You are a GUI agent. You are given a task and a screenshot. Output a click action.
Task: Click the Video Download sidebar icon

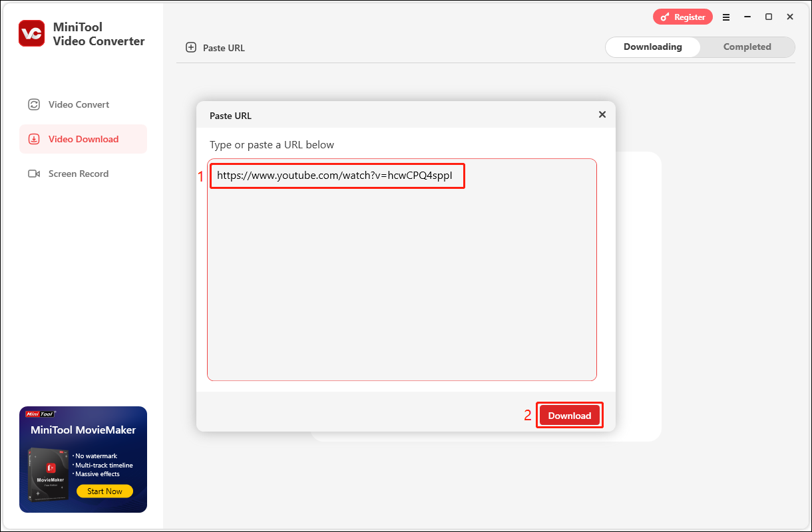pos(34,139)
